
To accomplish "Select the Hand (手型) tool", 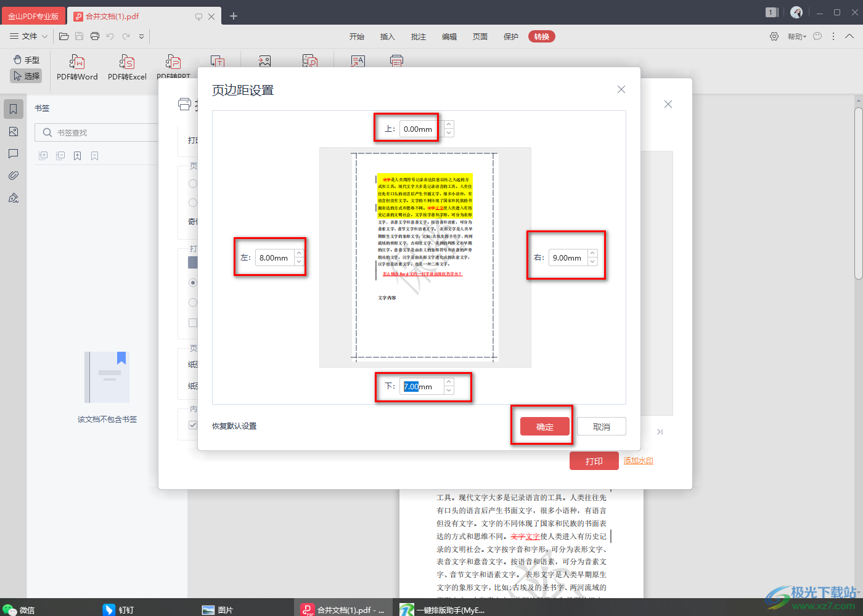I will (27, 60).
